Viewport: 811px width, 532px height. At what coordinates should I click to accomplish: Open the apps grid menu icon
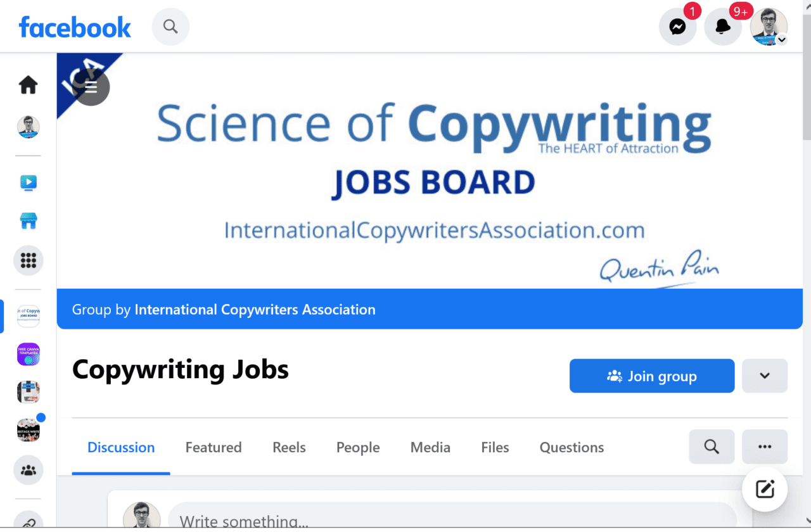[28, 260]
